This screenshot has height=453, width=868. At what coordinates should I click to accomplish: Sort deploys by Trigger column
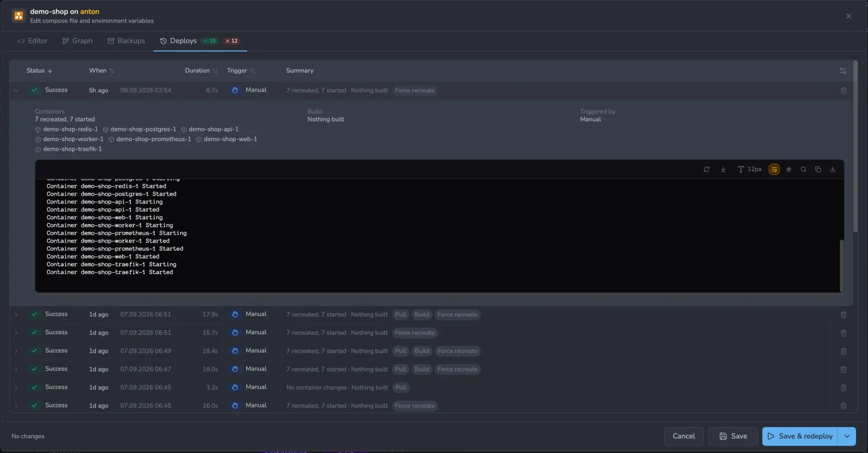[241, 71]
